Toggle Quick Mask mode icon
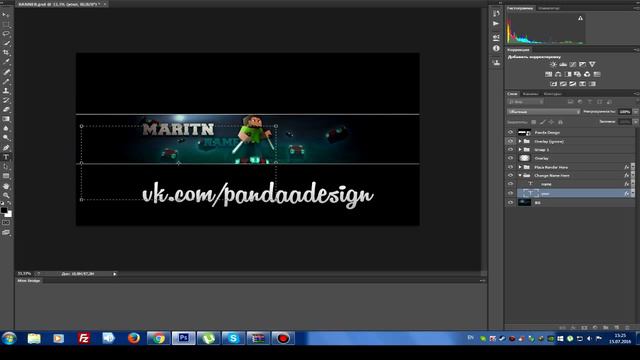This screenshot has height=360, width=640. (6, 223)
